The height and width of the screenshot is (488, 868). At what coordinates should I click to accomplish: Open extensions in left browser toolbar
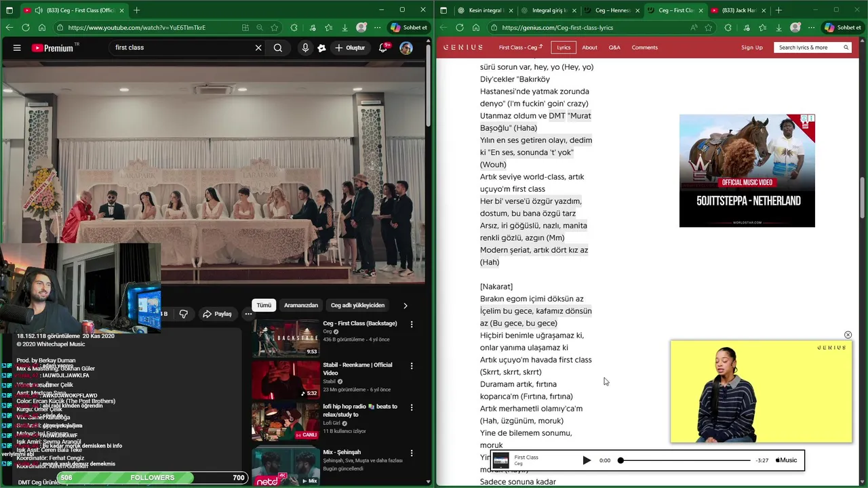(294, 28)
